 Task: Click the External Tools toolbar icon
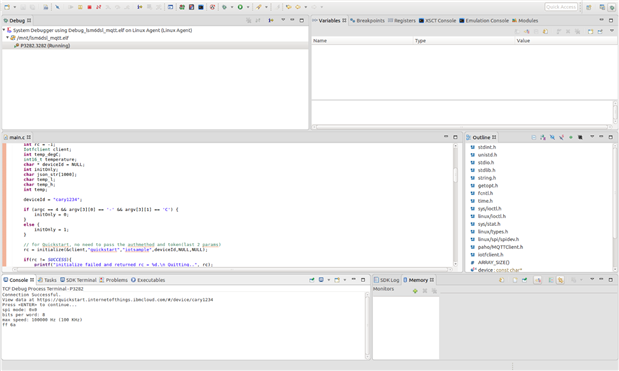point(259,7)
